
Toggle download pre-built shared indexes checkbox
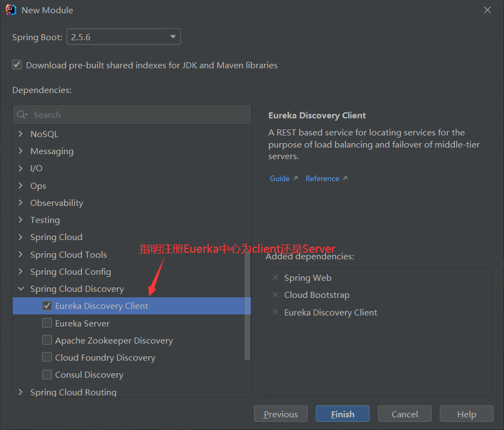click(x=17, y=64)
